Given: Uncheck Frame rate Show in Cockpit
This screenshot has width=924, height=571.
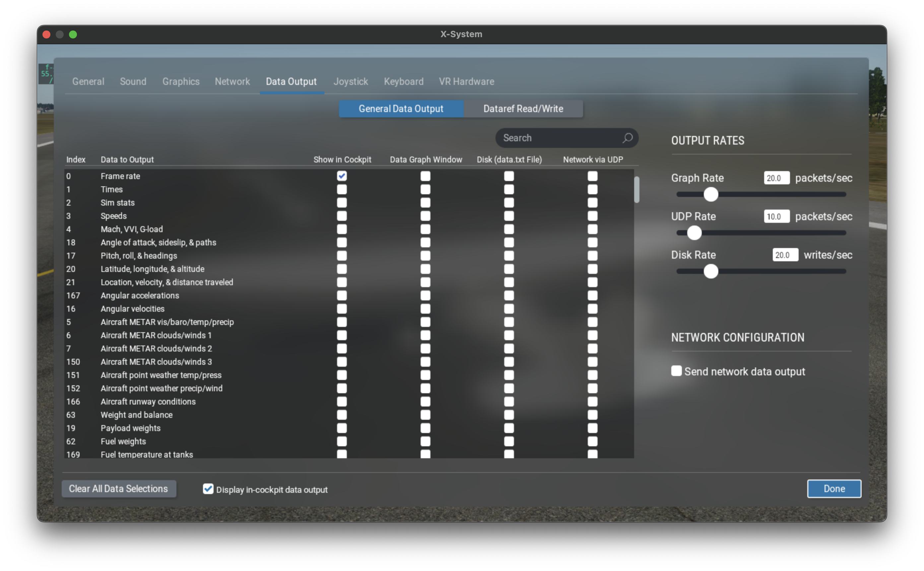Looking at the screenshot, I should click(x=342, y=176).
